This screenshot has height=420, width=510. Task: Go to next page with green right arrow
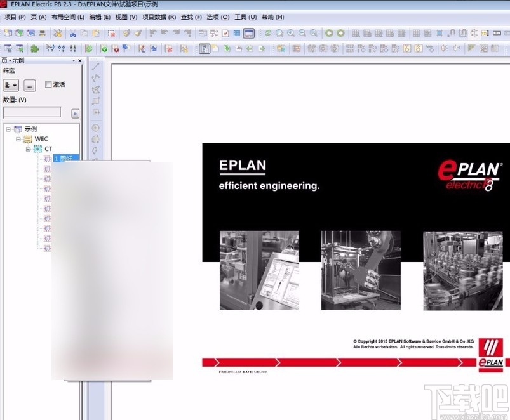point(340,33)
